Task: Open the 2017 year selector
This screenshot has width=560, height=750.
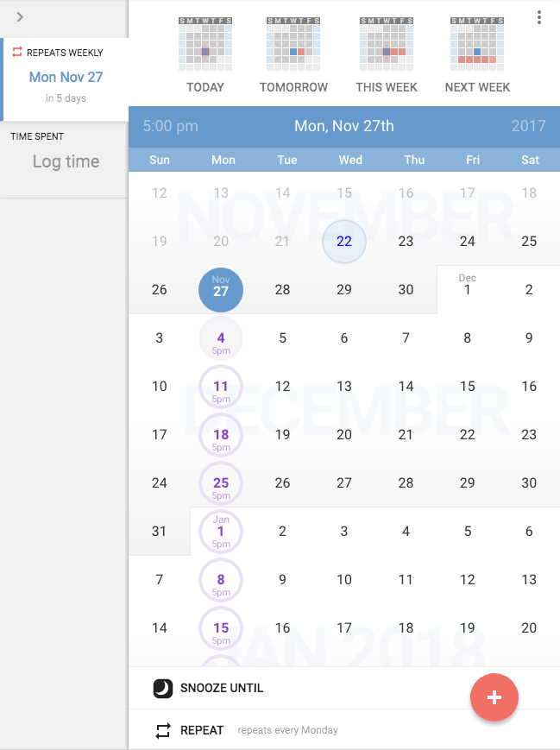Action: pyautogui.click(x=528, y=126)
